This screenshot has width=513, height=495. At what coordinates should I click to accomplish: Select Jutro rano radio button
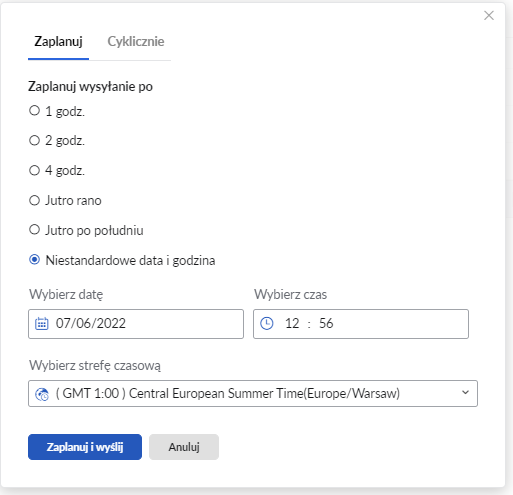(34, 200)
